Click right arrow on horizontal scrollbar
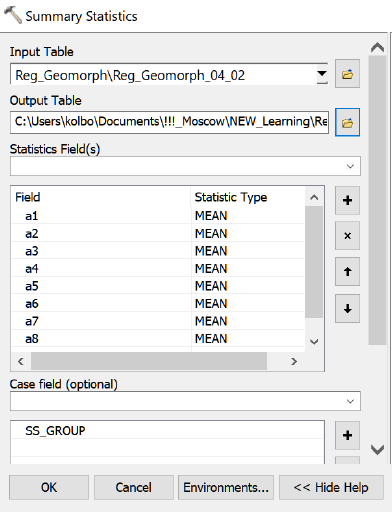392x512 pixels. tap(294, 361)
